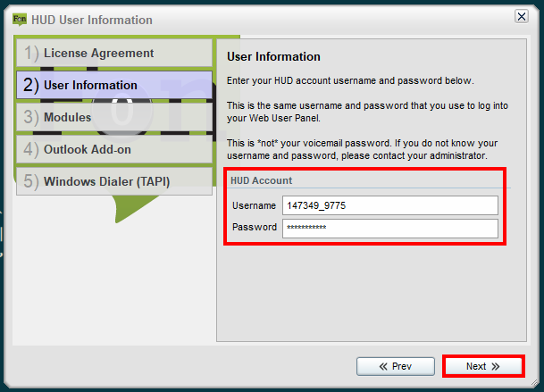
Task: Click text 'Enter your HUD account username and password below.'
Action: (350, 81)
